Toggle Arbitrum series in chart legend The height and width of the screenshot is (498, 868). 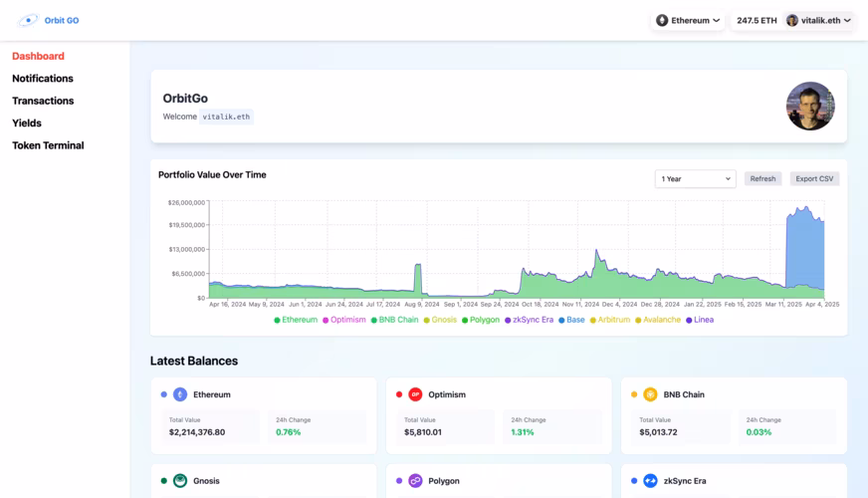pos(610,320)
